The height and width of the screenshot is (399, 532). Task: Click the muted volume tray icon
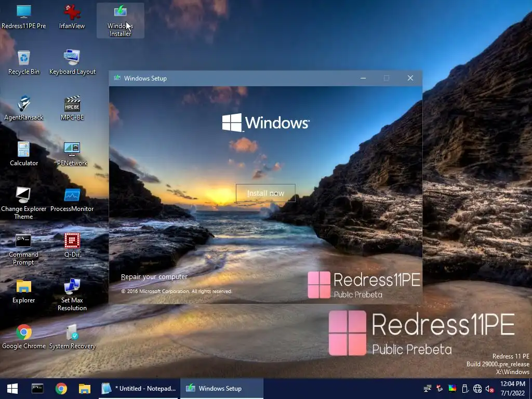pos(489,389)
